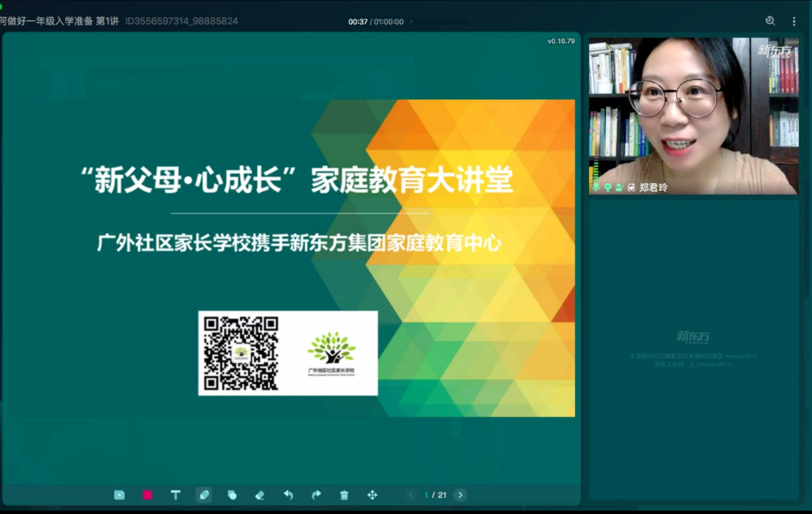Select the shapes tool

pos(232,495)
